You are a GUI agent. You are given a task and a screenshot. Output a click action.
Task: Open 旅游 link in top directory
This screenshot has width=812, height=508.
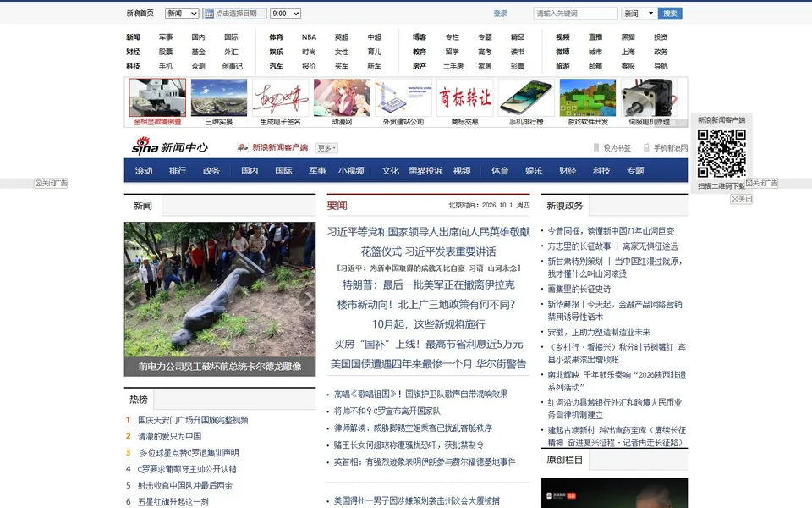pos(563,66)
